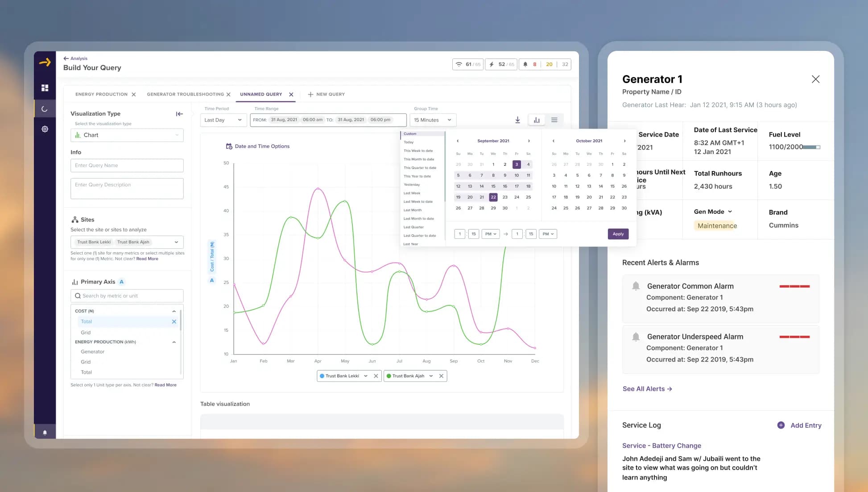Click the Add Entry plus icon
This screenshot has height=492, width=868.
tap(781, 425)
